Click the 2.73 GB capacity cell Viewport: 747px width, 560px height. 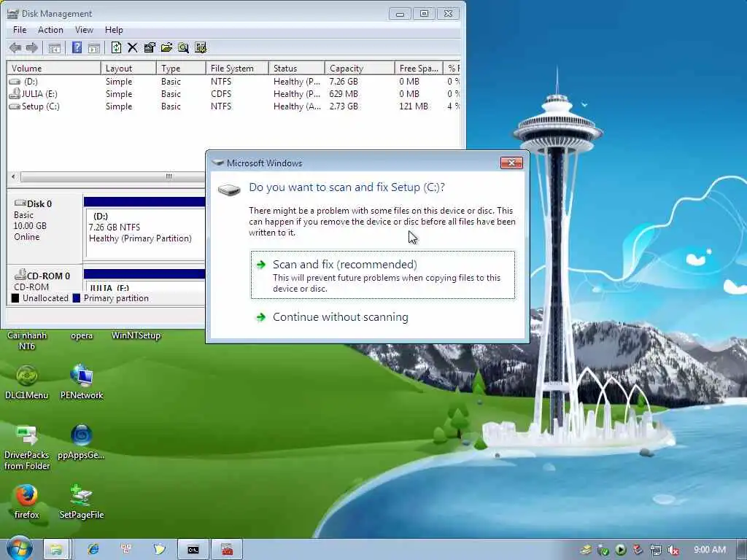tap(344, 106)
